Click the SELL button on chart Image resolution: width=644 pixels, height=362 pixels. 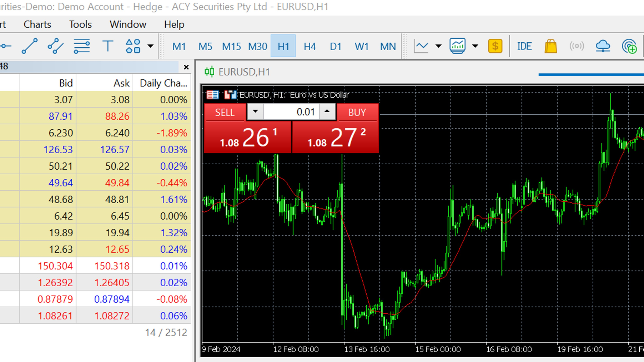point(225,112)
